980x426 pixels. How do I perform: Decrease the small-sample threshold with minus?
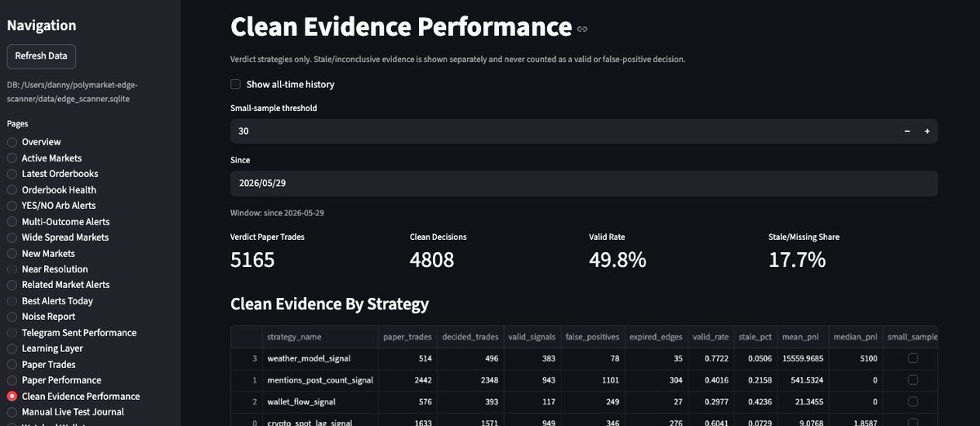click(x=907, y=131)
